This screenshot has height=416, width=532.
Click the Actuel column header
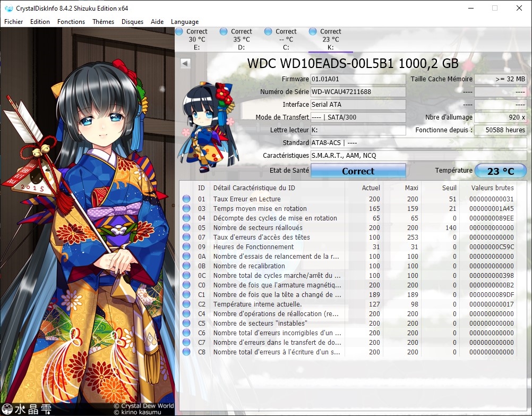click(371, 188)
